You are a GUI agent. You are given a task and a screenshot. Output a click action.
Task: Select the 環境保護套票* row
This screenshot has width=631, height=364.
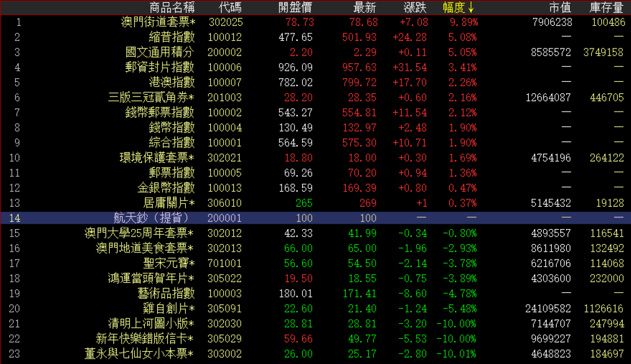[x=315, y=158]
